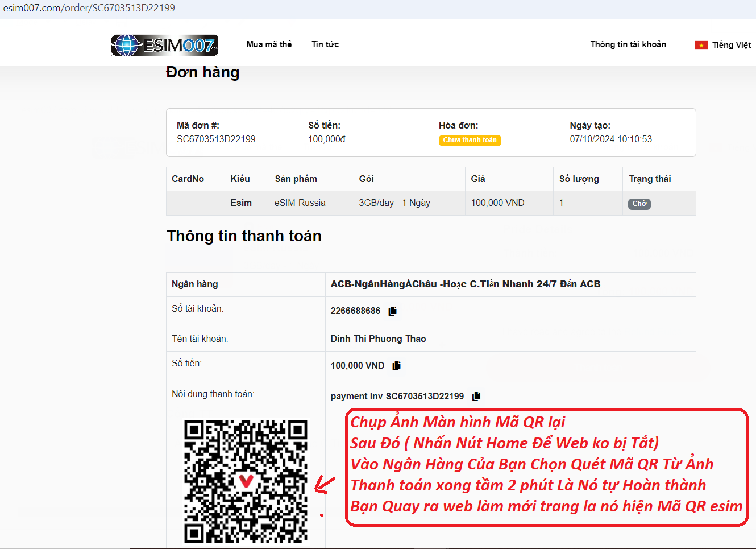Click the payment QR code image
Screen dimensions: 756x549
point(246,481)
